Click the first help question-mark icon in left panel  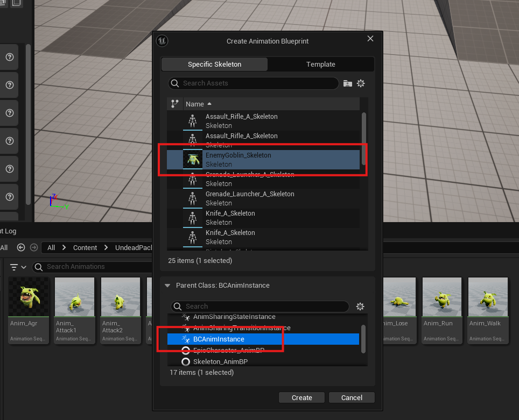point(10,57)
